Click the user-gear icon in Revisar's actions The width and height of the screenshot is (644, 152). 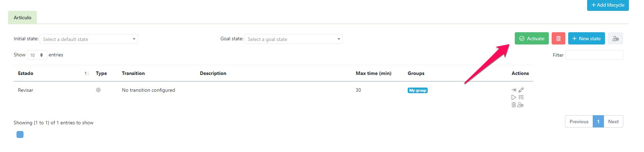pyautogui.click(x=521, y=105)
